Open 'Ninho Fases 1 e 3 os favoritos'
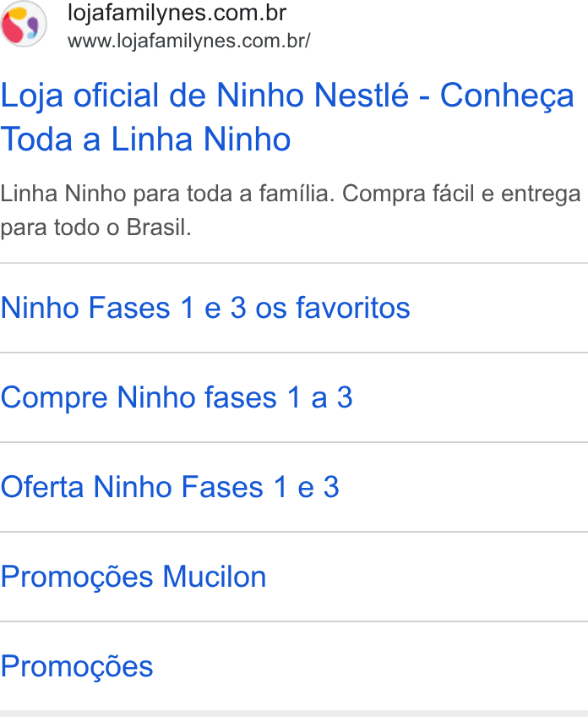This screenshot has height=717, width=588. tap(205, 307)
